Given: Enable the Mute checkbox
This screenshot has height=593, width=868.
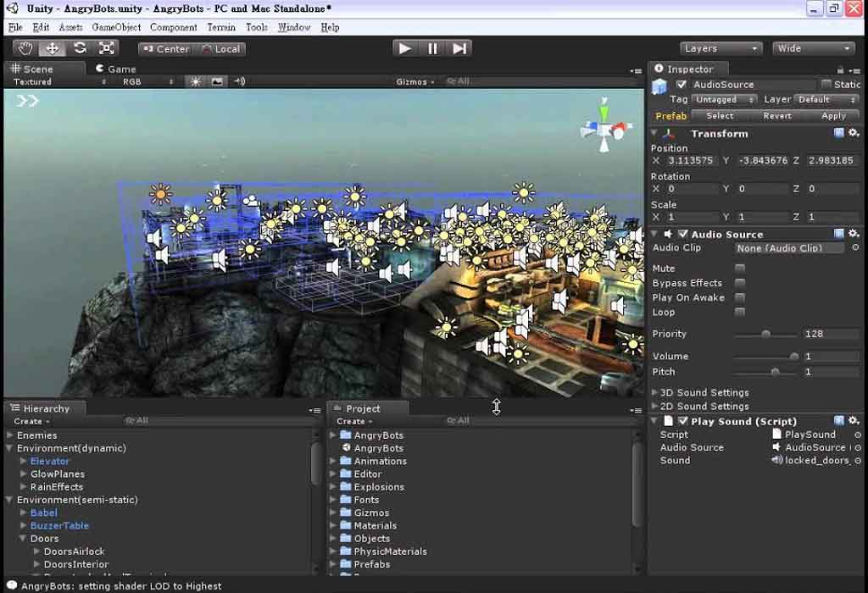Looking at the screenshot, I should pyautogui.click(x=740, y=269).
